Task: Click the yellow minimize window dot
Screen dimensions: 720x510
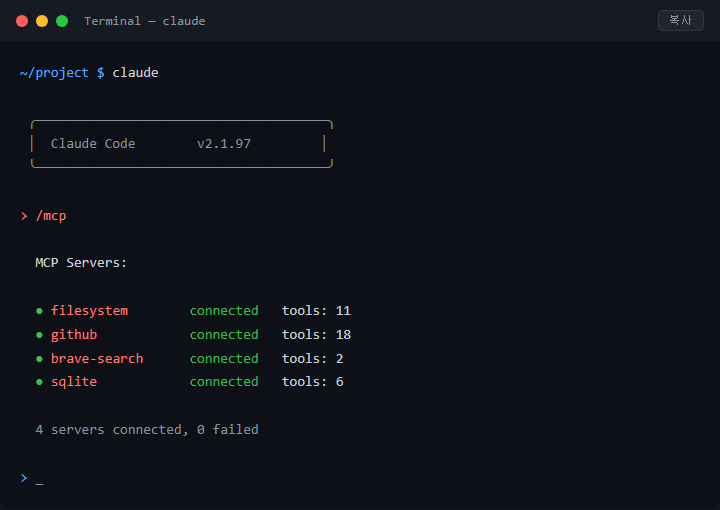Action: pos(42,21)
